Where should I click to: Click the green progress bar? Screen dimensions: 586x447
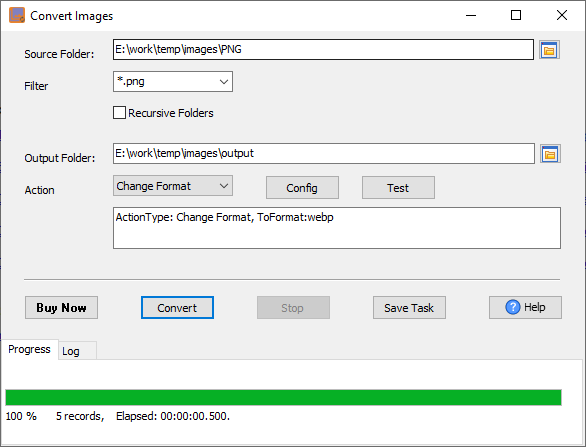tap(283, 397)
